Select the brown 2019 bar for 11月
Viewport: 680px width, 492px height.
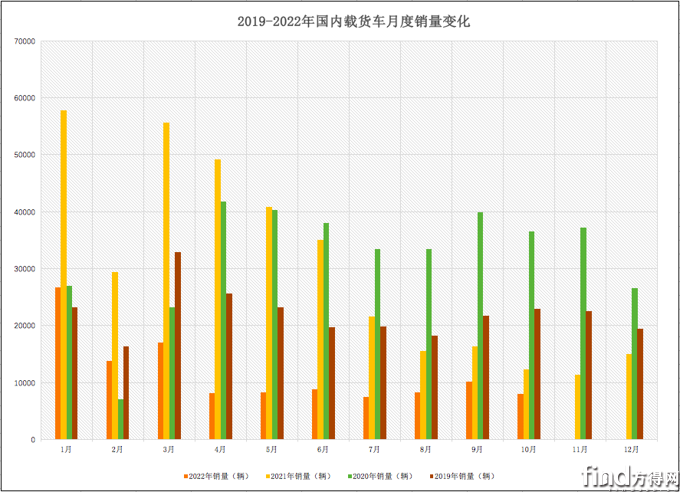tap(588, 375)
